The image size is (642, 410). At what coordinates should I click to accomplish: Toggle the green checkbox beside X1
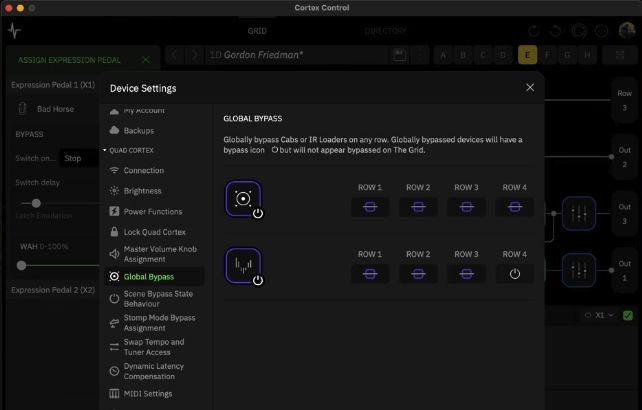[x=628, y=315]
